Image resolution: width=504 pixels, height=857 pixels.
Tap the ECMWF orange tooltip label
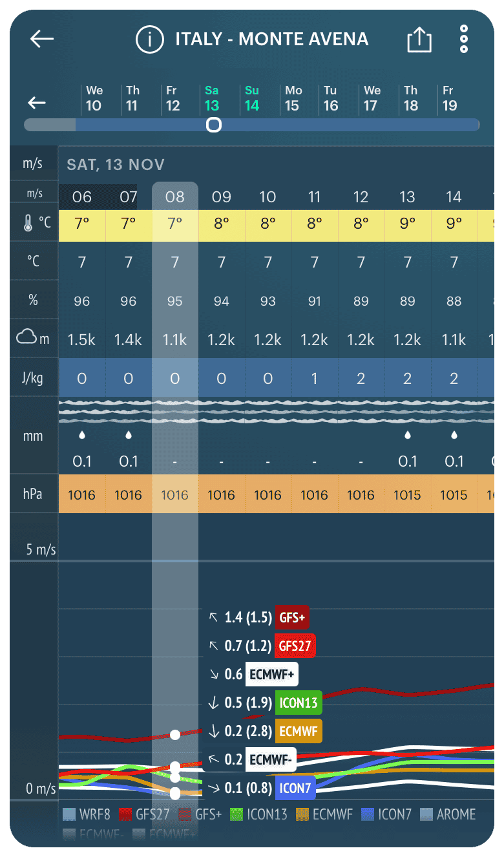298,731
